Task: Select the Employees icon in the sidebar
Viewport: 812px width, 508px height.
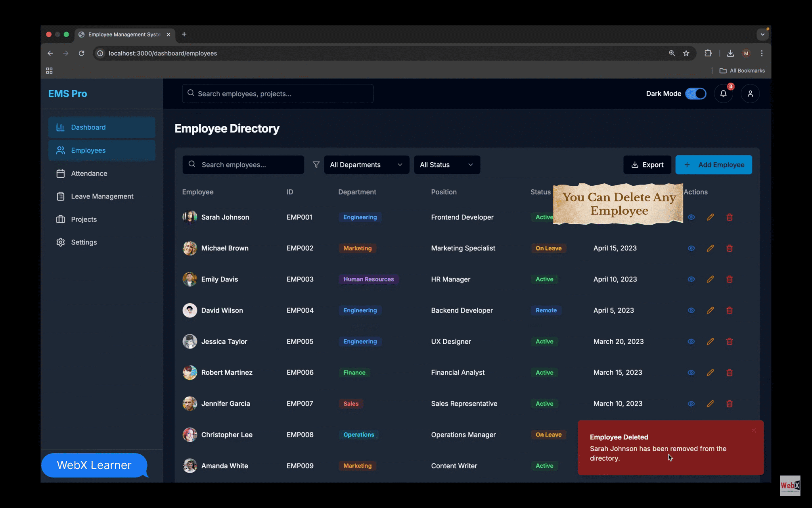Action: click(60, 150)
